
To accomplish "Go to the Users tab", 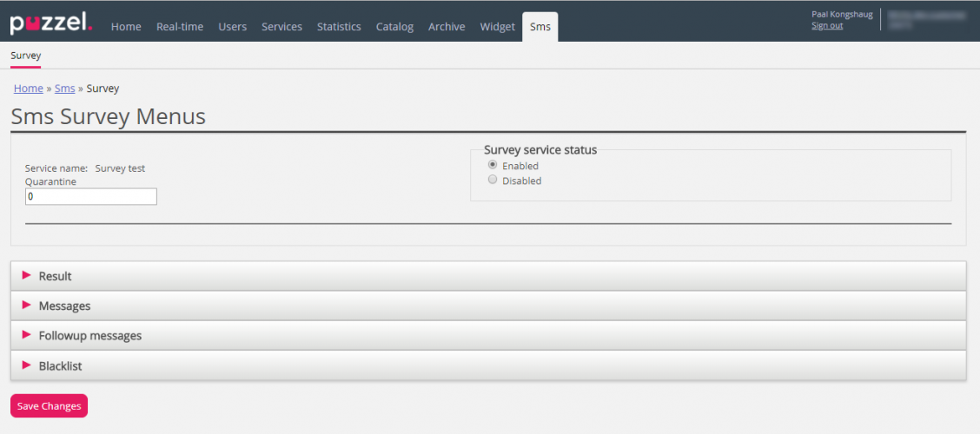I will coord(232,27).
